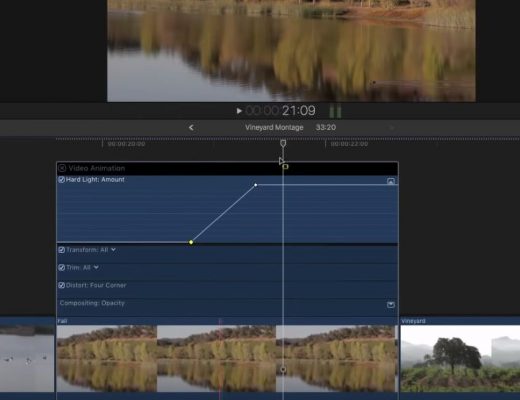Click the play button beside timecode
This screenshot has width=520, height=400.
coord(239,111)
